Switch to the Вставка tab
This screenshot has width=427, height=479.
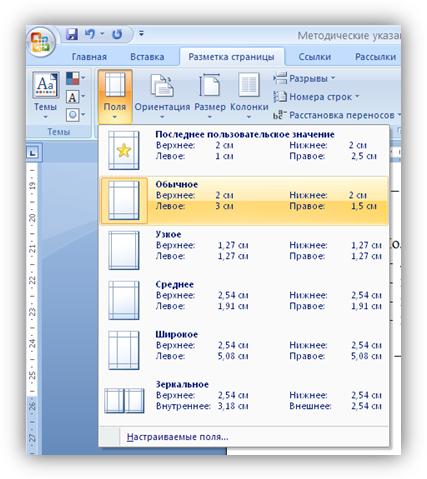(147, 57)
